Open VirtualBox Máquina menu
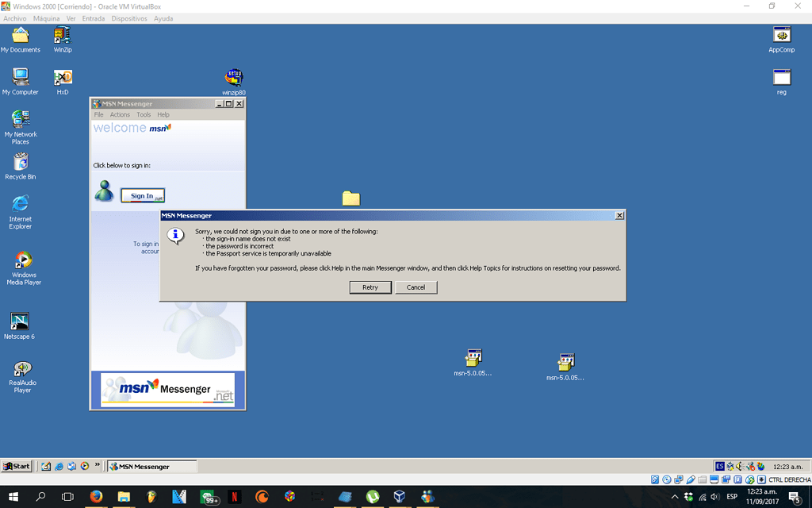 tap(46, 19)
